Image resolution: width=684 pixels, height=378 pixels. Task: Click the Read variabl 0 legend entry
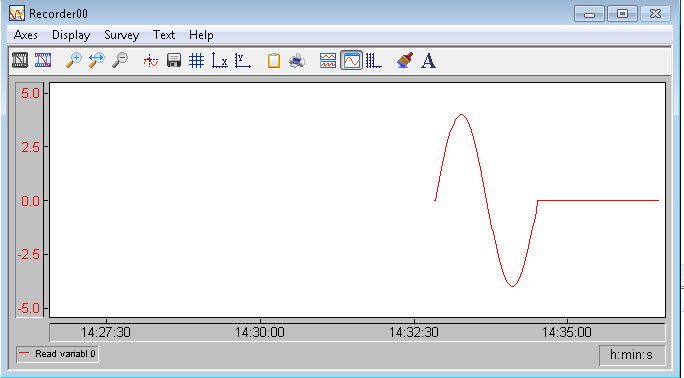(58, 354)
